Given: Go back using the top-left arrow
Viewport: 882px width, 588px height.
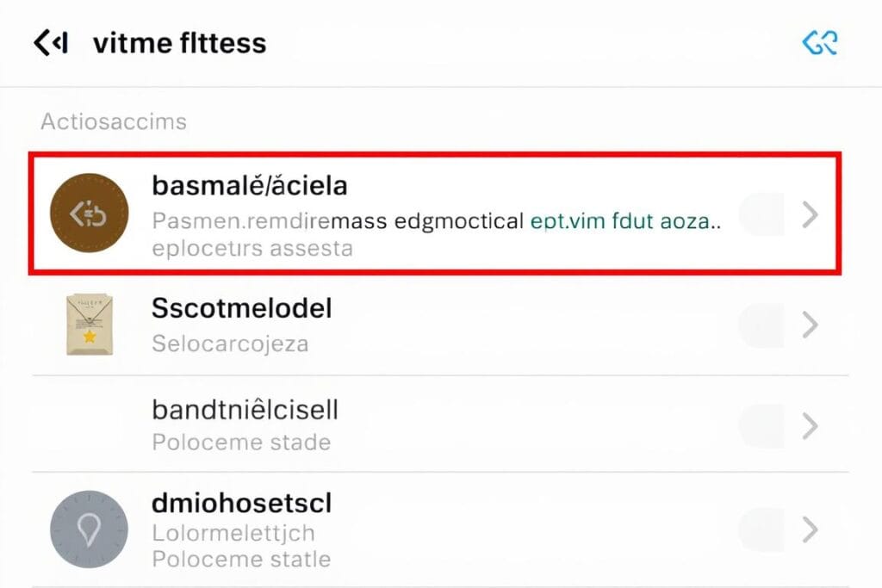Looking at the screenshot, I should 50,43.
